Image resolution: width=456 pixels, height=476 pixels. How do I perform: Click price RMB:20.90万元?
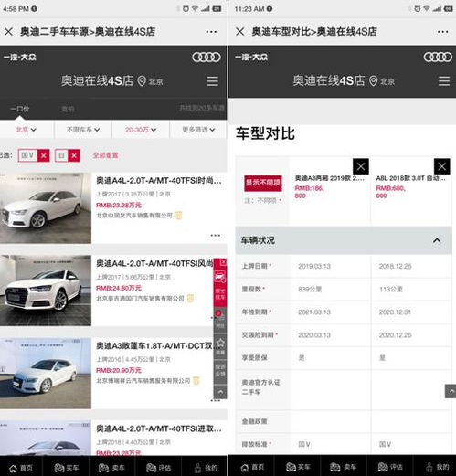pos(119,370)
